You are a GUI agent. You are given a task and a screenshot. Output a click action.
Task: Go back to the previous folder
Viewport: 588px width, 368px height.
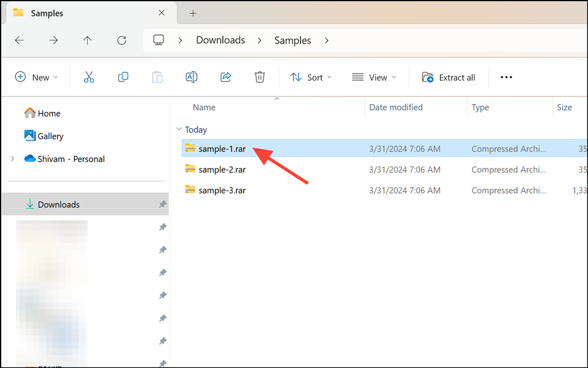click(x=19, y=40)
